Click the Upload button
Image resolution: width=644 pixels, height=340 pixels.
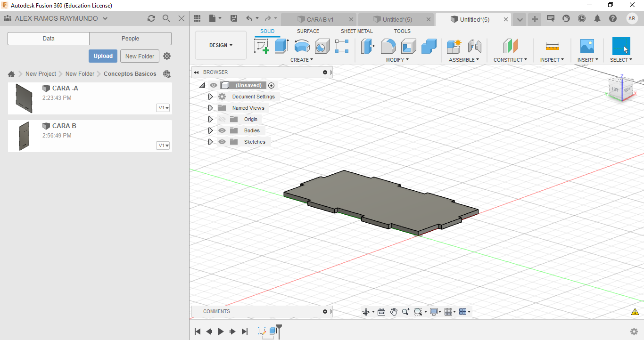tap(103, 56)
